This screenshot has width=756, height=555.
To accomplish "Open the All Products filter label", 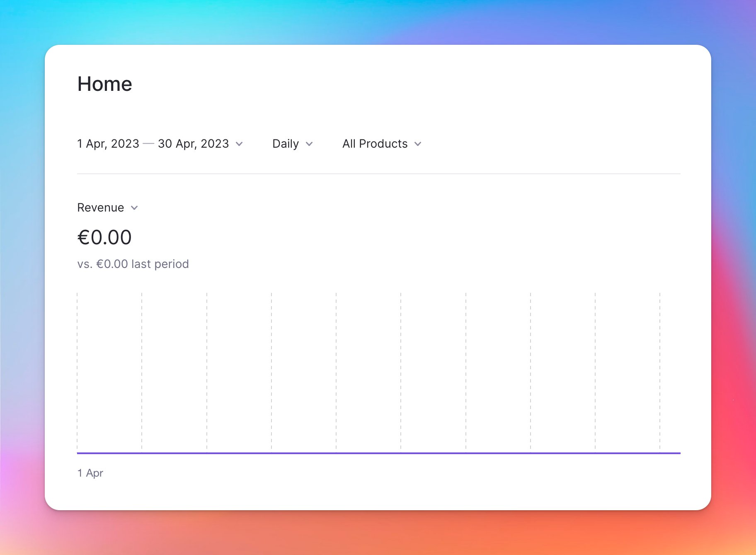I will click(375, 144).
